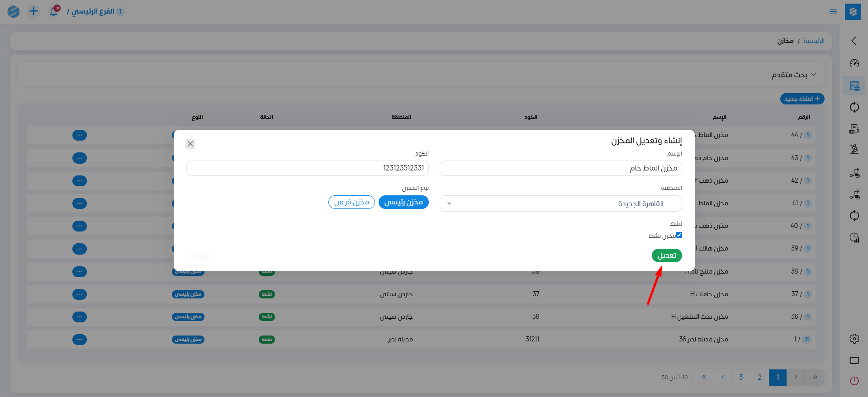Toggle the مخزن نشط checkbox
This screenshot has height=397, width=868.
pyautogui.click(x=679, y=235)
